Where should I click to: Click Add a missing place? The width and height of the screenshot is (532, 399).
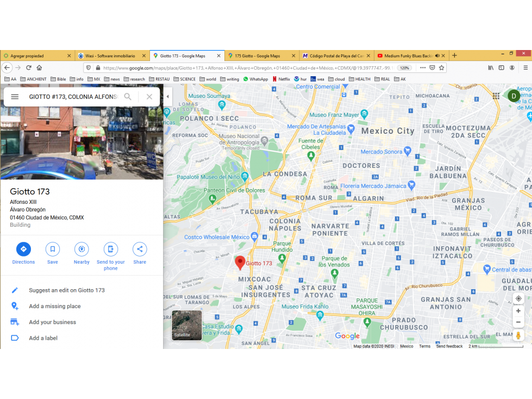click(x=55, y=306)
